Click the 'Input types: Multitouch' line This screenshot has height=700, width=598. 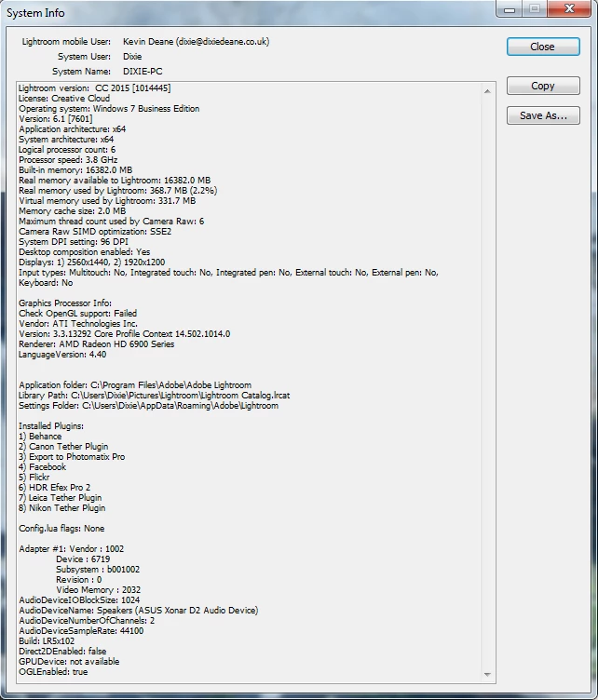(228, 273)
